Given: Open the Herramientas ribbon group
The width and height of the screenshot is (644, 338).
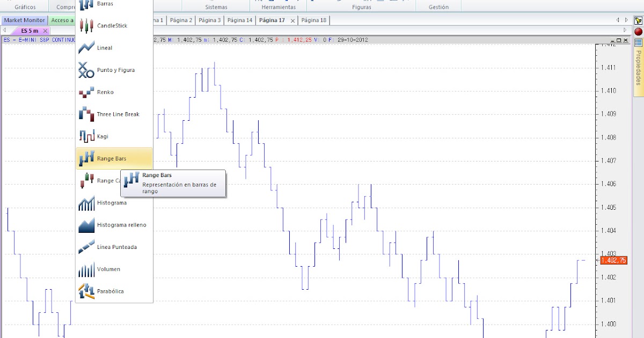Looking at the screenshot, I should (279, 7).
